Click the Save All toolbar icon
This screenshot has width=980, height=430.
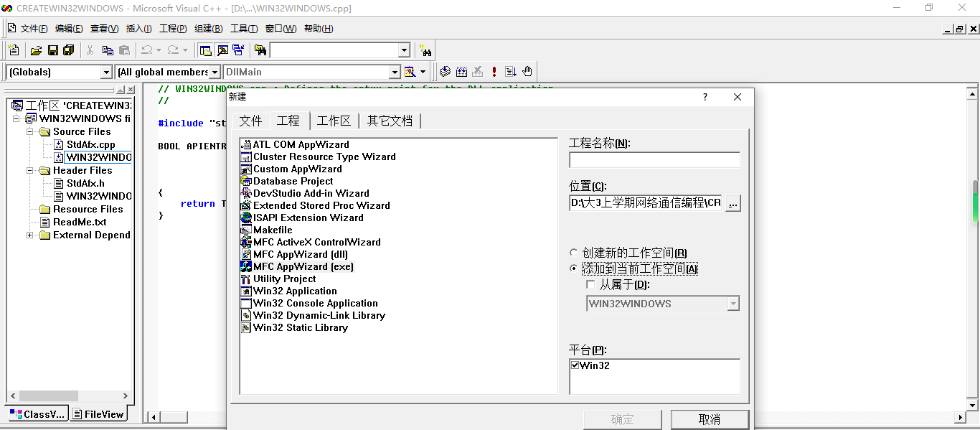pyautogui.click(x=69, y=50)
